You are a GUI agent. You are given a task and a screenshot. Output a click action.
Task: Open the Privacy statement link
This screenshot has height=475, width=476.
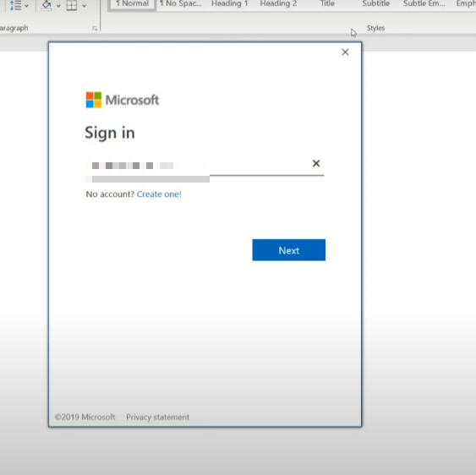click(157, 417)
